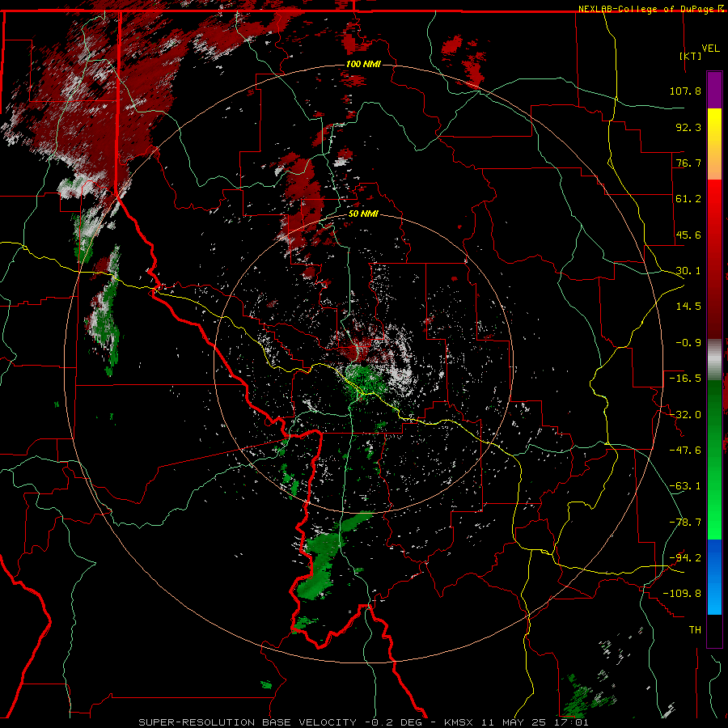728x728 pixels.
Task: Click the -47.6 scale value
Action: [685, 451]
